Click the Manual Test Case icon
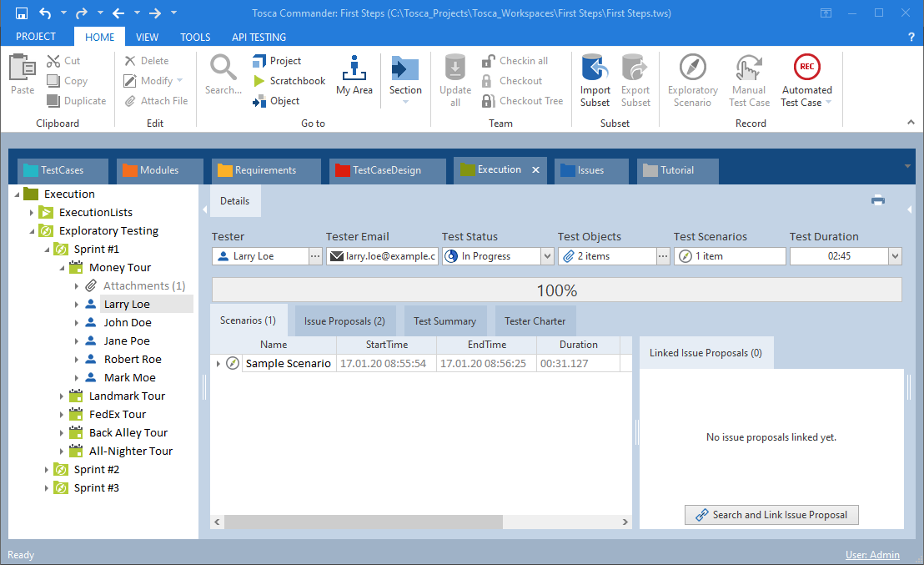This screenshot has height=565, width=924. 748,68
